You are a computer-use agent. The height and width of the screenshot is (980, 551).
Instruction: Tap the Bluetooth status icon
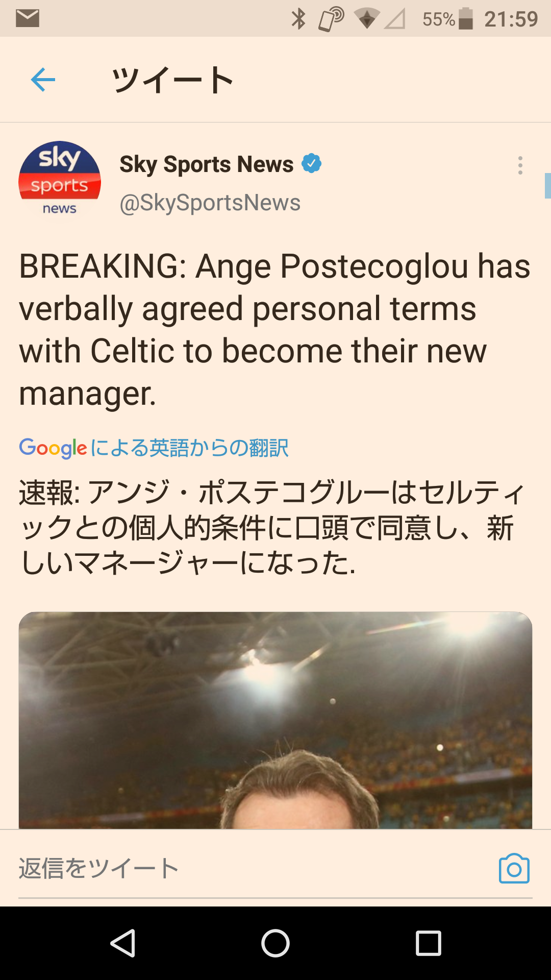(x=298, y=19)
